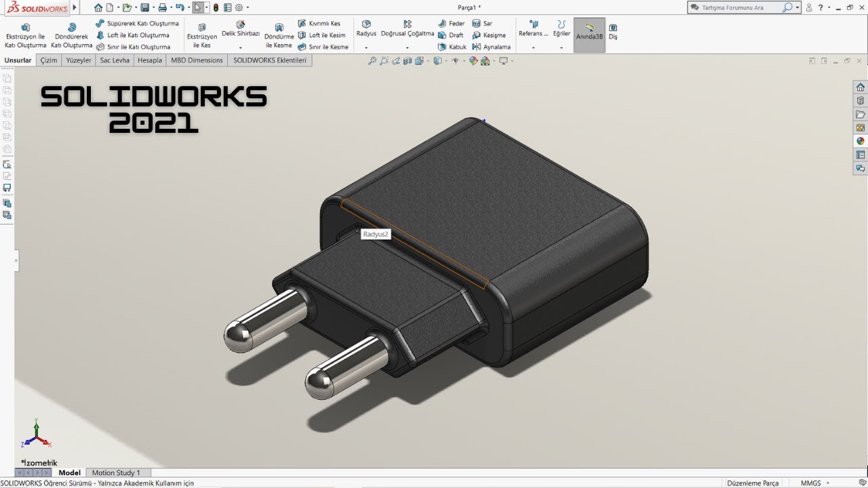Open Referans geometry tool
This screenshot has height=488, width=868.
(533, 28)
